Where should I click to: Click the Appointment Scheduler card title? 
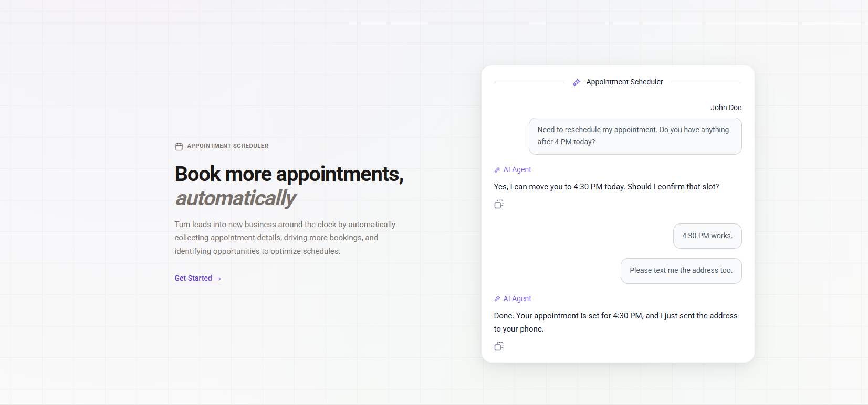[624, 82]
